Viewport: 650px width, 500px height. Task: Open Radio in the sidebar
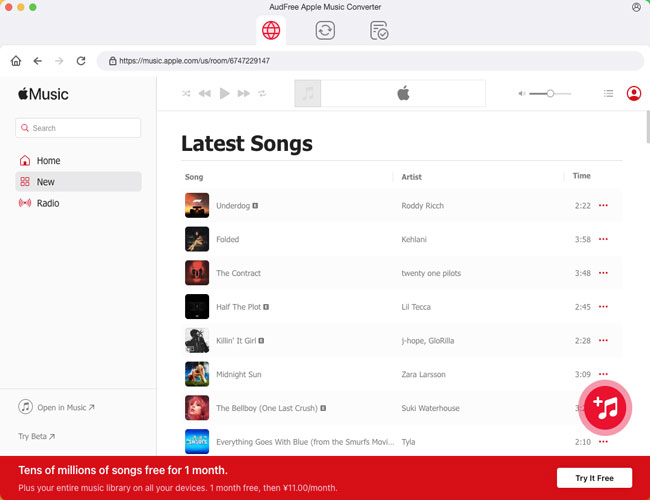(x=78, y=203)
